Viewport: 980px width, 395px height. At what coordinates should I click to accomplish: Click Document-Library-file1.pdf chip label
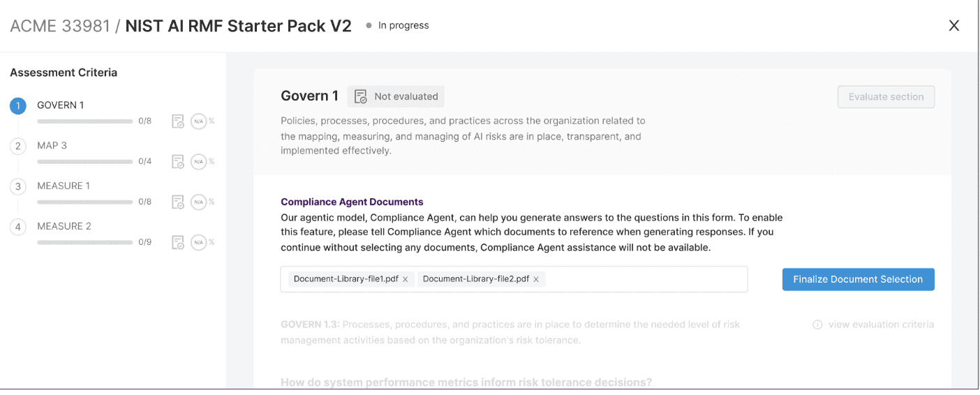pyautogui.click(x=346, y=279)
